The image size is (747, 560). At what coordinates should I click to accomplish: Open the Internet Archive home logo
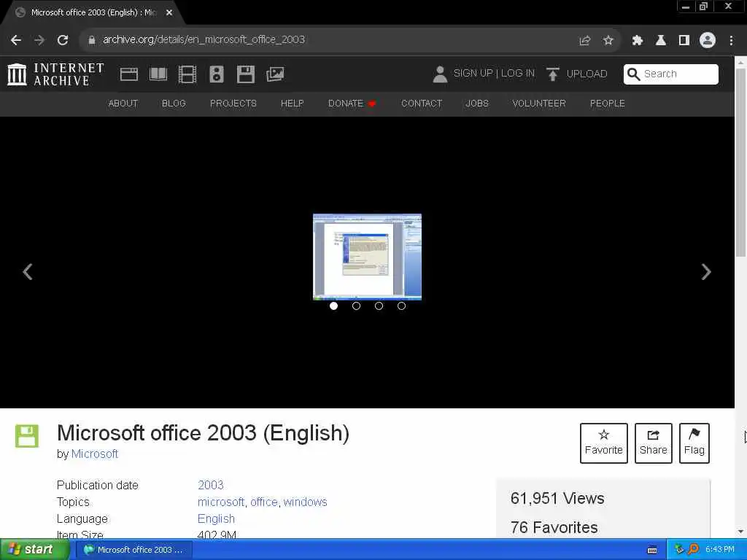(x=55, y=74)
